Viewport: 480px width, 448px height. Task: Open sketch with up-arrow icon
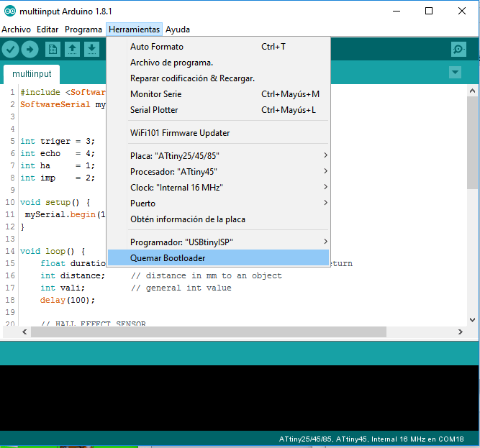click(x=72, y=49)
